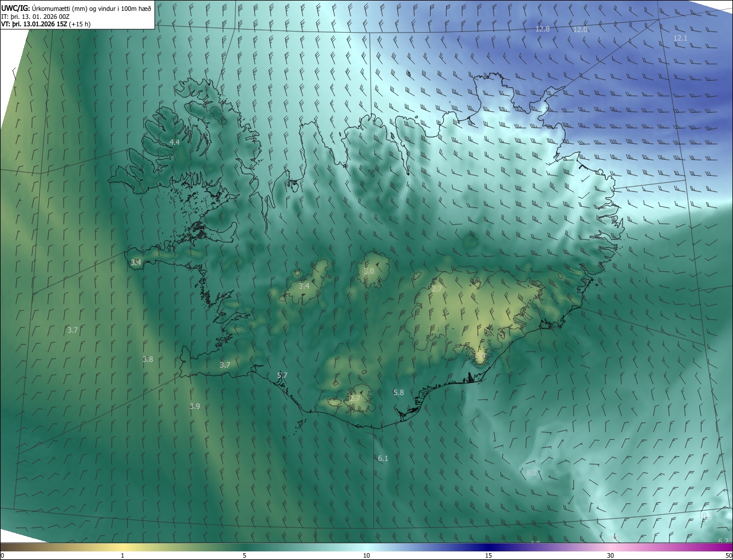Select the 3.9 value label
Image resolution: width=733 pixels, height=560 pixels.
point(195,406)
